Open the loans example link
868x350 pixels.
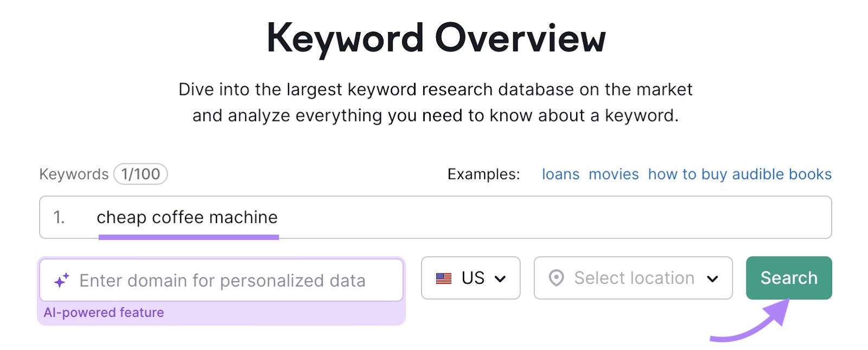point(561,174)
